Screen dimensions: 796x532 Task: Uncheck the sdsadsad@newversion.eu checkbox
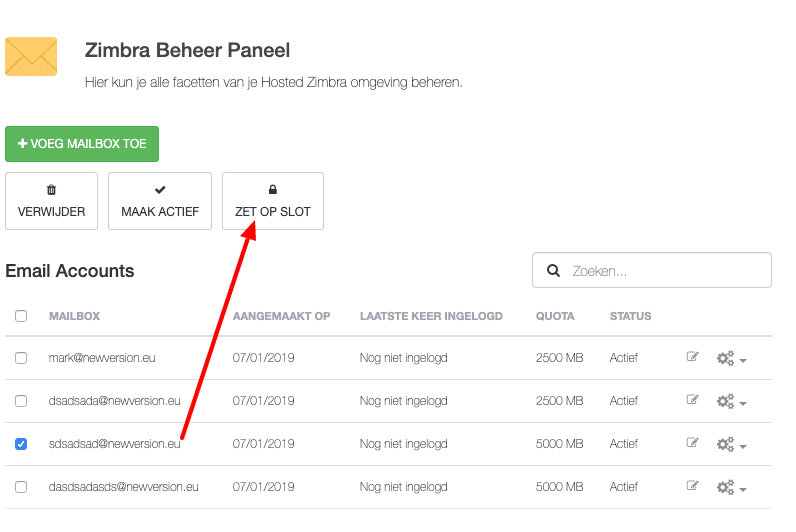21,444
